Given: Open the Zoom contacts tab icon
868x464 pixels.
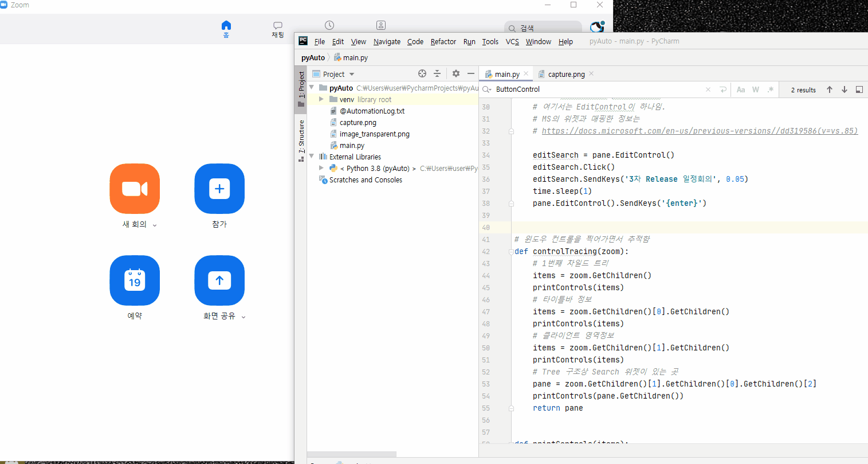Looking at the screenshot, I should point(381,25).
